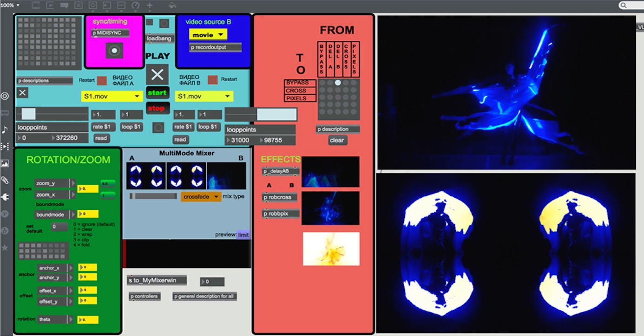Toggle the large X under PLAY
Image resolution: width=644 pixels, height=336 pixels.
click(x=158, y=74)
